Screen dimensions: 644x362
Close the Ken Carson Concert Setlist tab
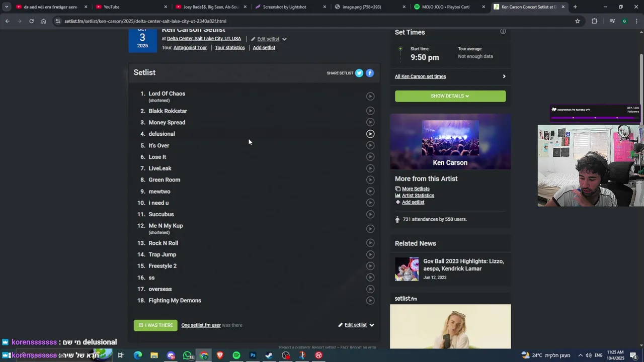(x=563, y=7)
